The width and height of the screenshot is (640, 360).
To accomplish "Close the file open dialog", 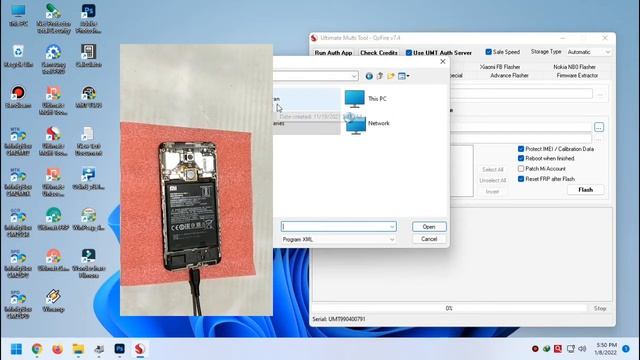I will (443, 62).
